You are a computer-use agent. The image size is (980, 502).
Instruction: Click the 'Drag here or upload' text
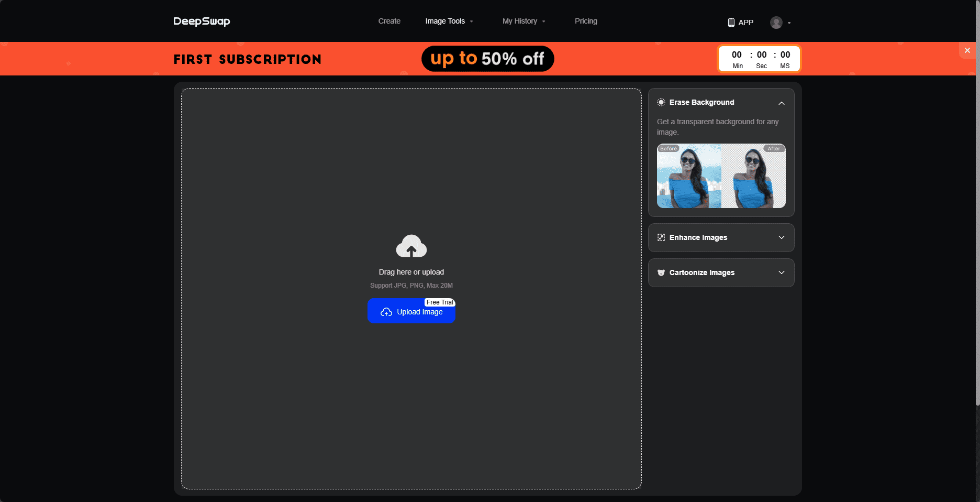click(x=411, y=272)
